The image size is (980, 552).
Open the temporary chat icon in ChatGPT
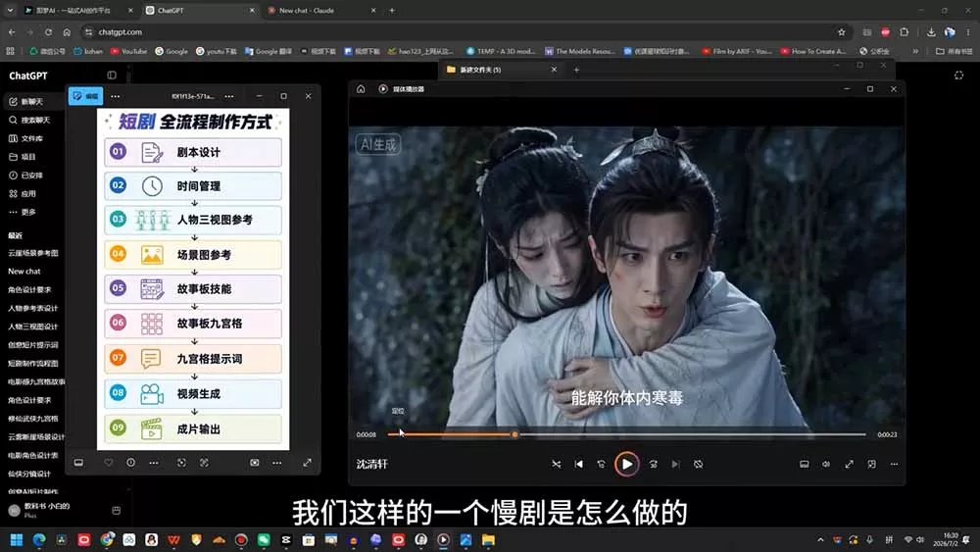tap(958, 75)
